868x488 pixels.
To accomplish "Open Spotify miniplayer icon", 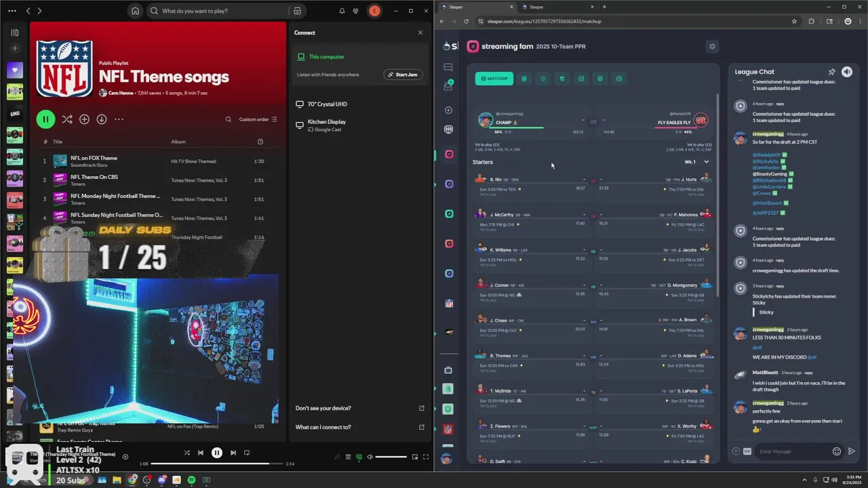I will 415,457.
